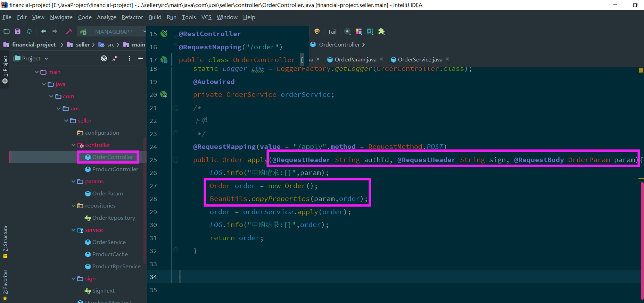Fold the comment block at line 21
Viewport: 644px width, 303px height.
click(x=176, y=108)
